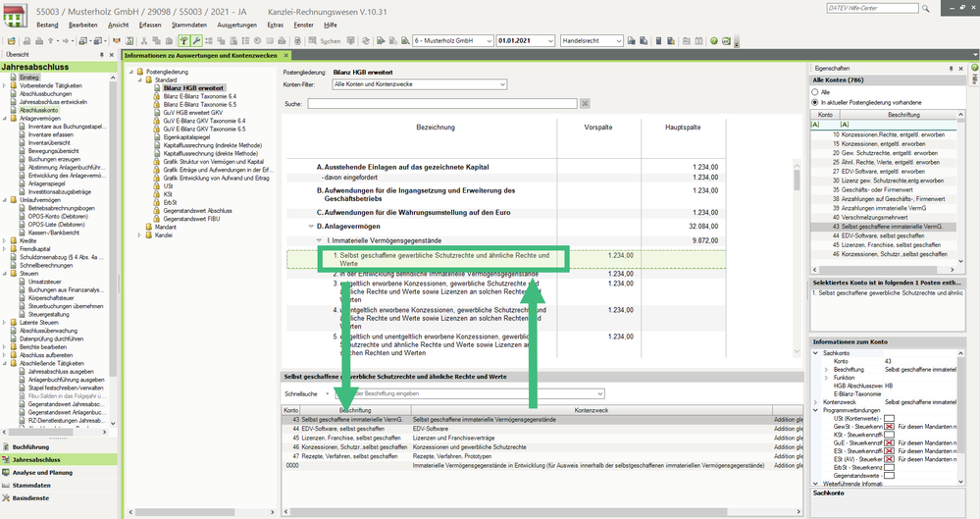Click the paste clipboard icon in toolbar
Screen dimensions: 980x519
click(170, 40)
